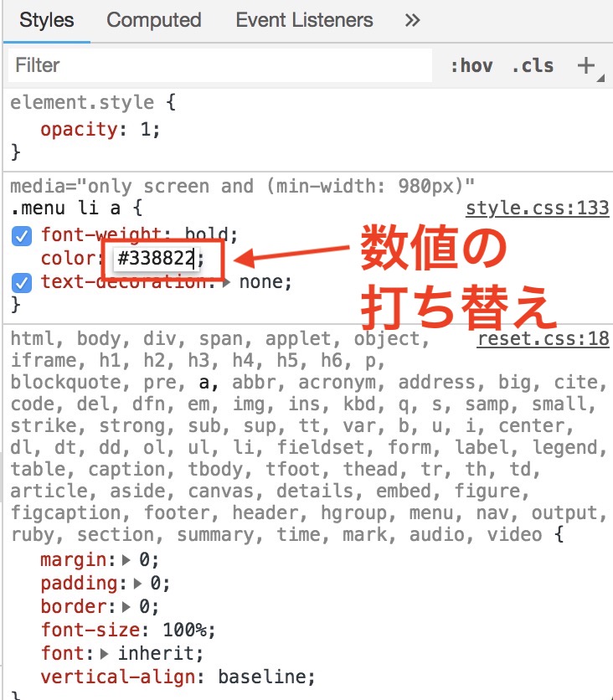Expand the font shorthand triangle
The width and height of the screenshot is (613, 700).
click(x=105, y=654)
